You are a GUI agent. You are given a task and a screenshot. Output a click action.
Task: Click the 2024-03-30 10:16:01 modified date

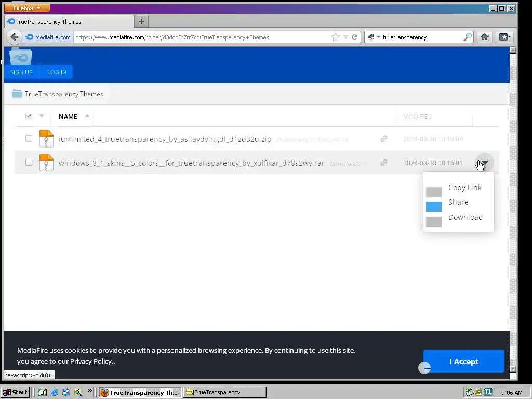click(433, 163)
